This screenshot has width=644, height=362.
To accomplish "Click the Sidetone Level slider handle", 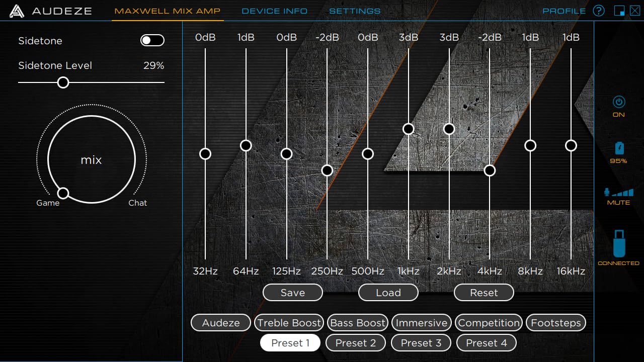I will 63,82.
